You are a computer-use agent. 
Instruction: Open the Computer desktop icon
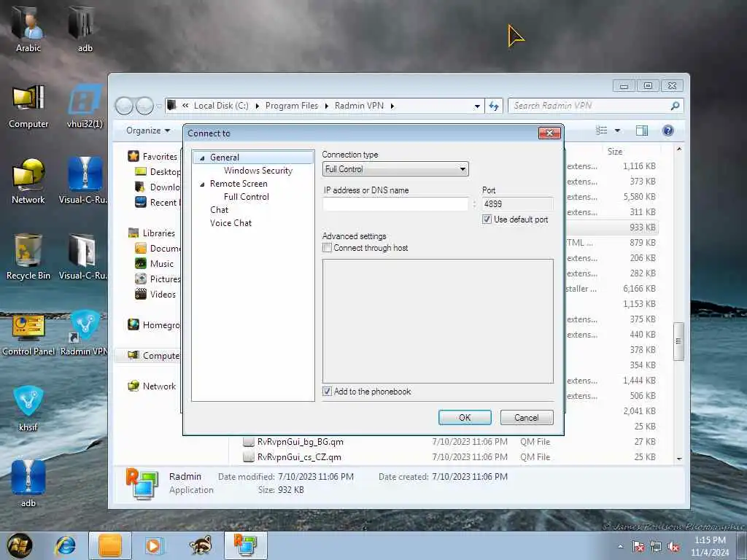point(28,106)
